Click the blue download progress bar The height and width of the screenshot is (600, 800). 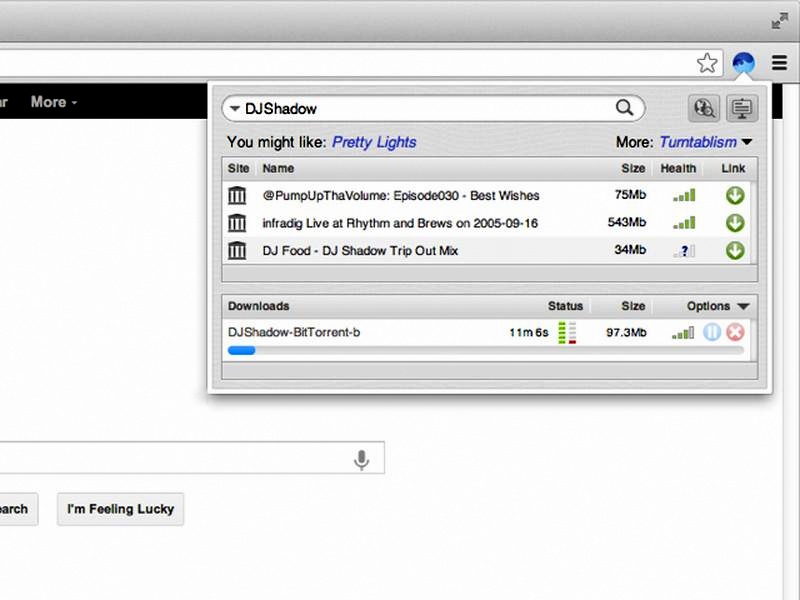[242, 350]
